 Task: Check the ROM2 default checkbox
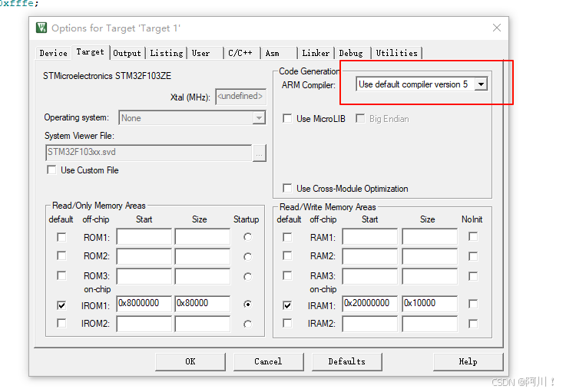coord(61,255)
